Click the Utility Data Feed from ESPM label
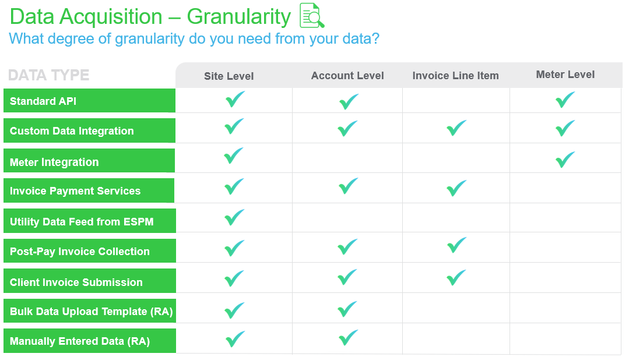The image size is (636, 364). coord(82,221)
